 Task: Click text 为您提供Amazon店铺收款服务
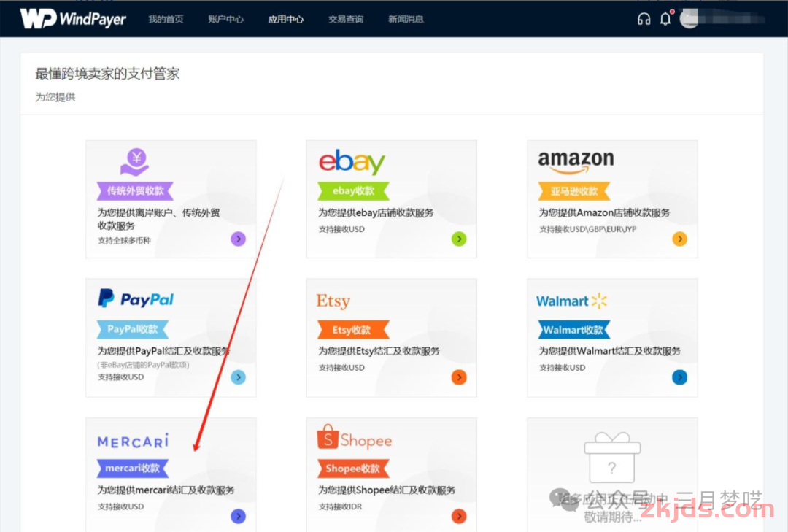click(605, 212)
